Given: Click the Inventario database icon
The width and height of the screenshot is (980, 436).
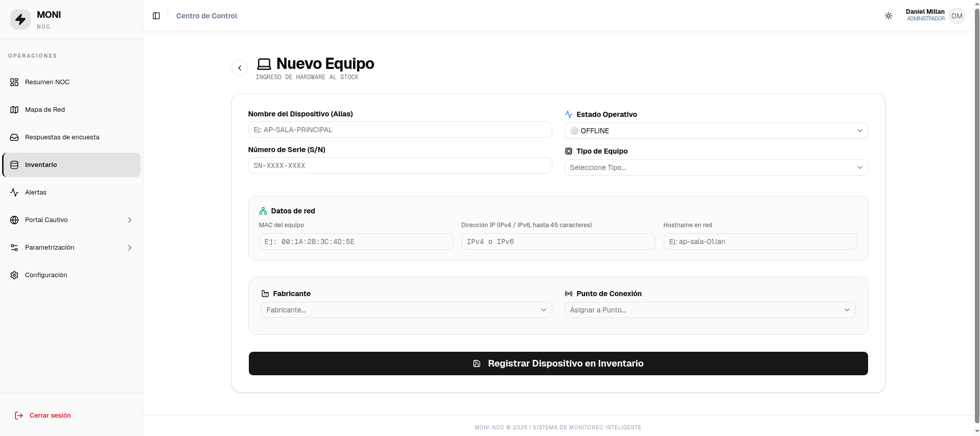Looking at the screenshot, I should [x=14, y=165].
